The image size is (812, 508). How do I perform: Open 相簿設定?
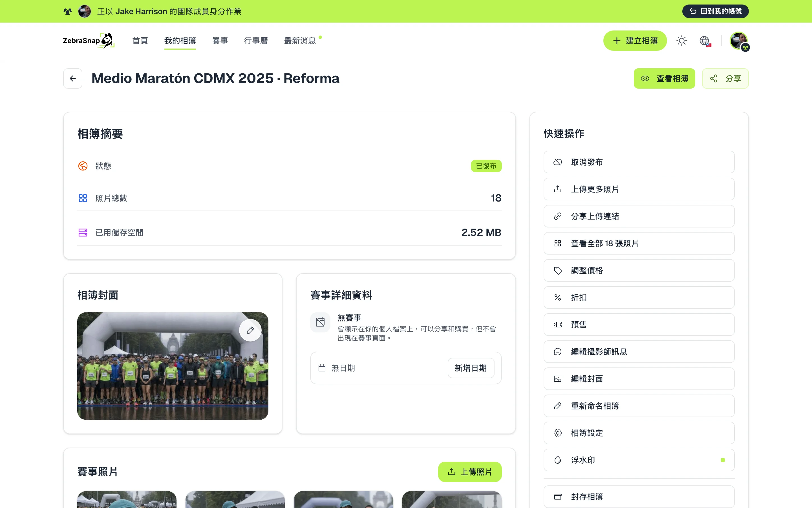pos(639,433)
